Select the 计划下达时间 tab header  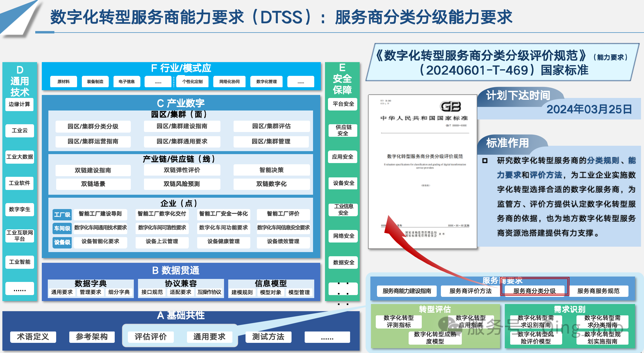[x=518, y=96]
